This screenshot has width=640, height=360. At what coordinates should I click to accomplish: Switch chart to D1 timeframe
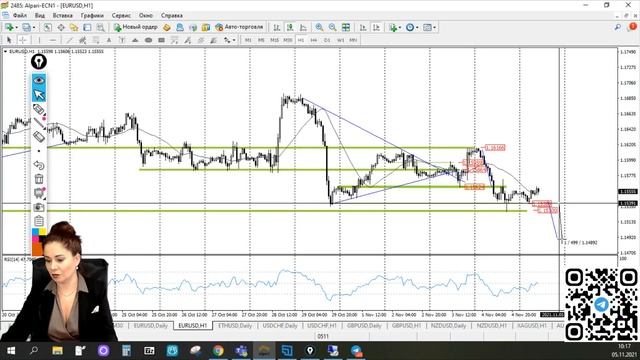point(327,40)
